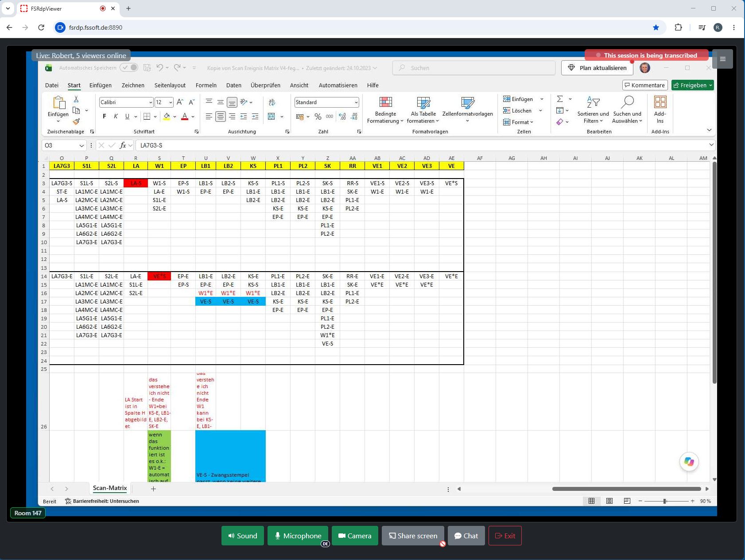Adjust the zoom slider handle
This screenshot has height=560, width=745.
[665, 501]
